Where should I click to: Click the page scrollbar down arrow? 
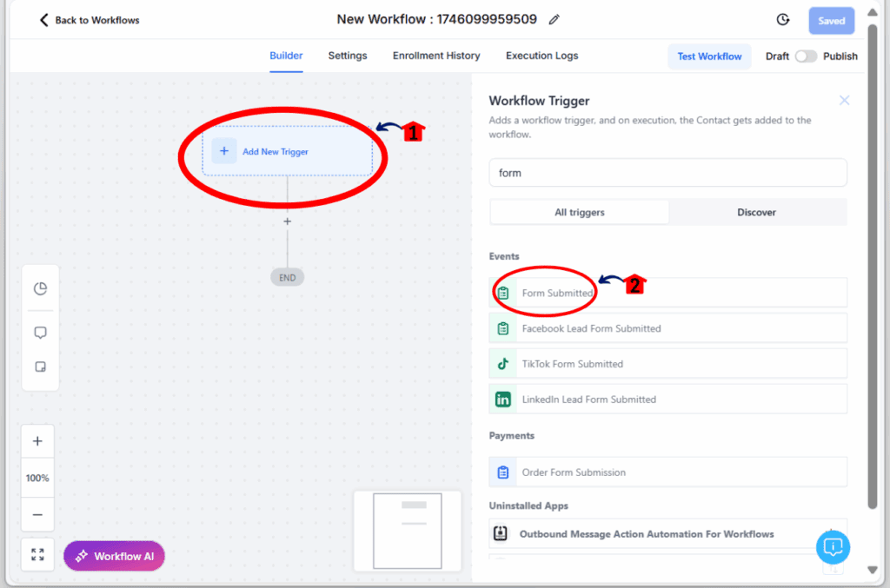[873, 570]
